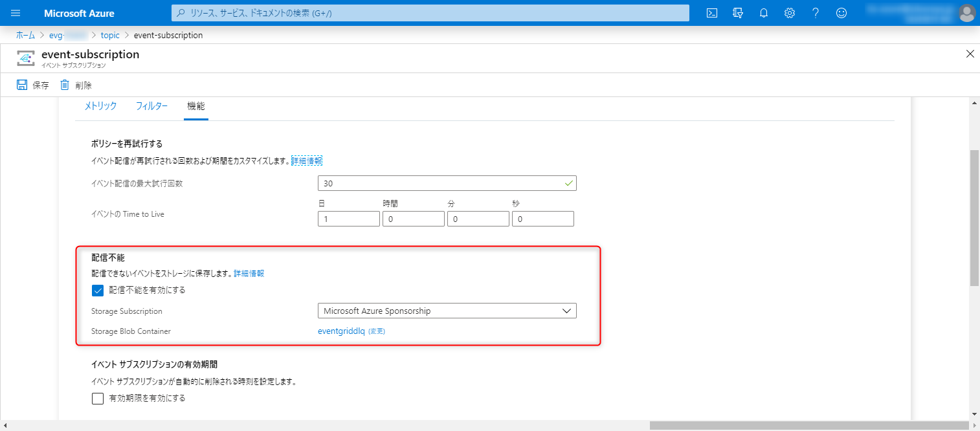Edit the Time to Live 分 field

click(x=478, y=219)
